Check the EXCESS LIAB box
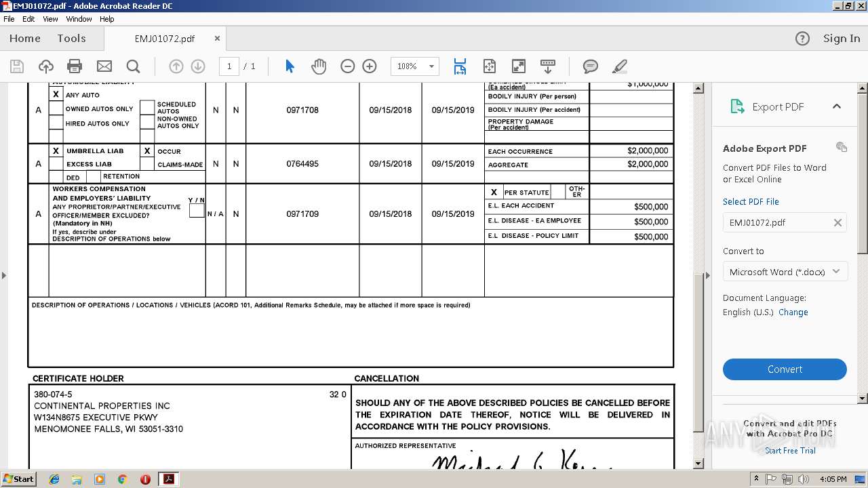 coord(56,164)
